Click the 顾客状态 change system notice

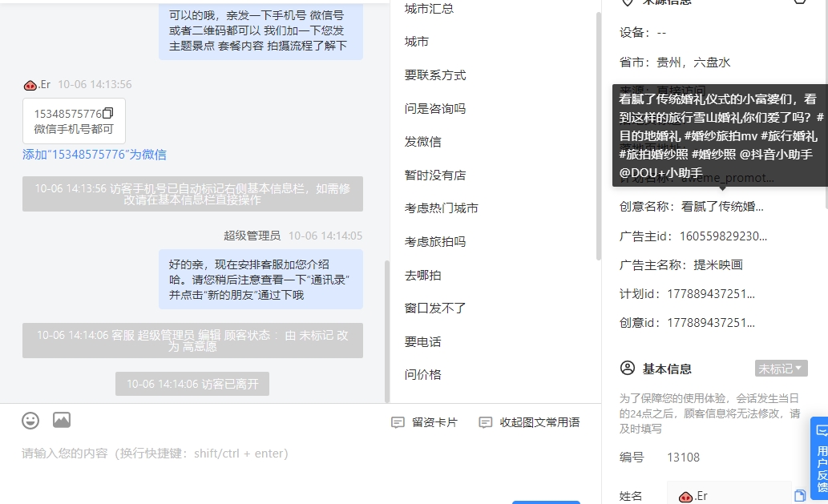pyautogui.click(x=192, y=341)
